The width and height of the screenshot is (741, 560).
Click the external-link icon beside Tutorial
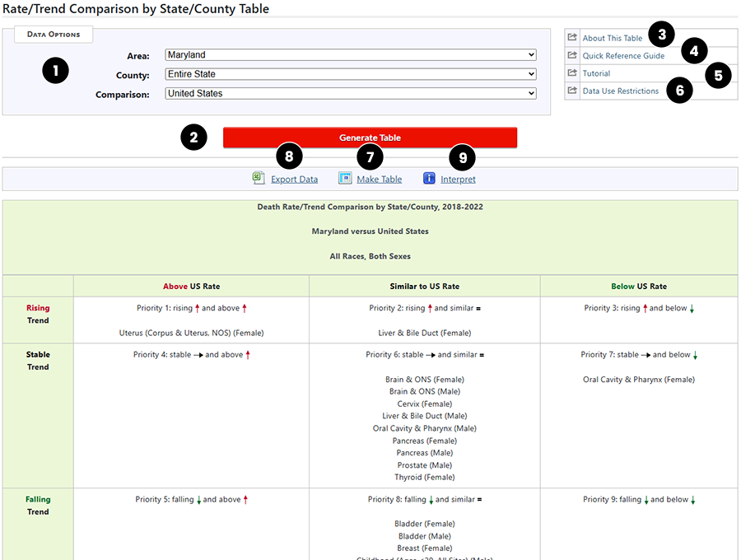click(571, 72)
